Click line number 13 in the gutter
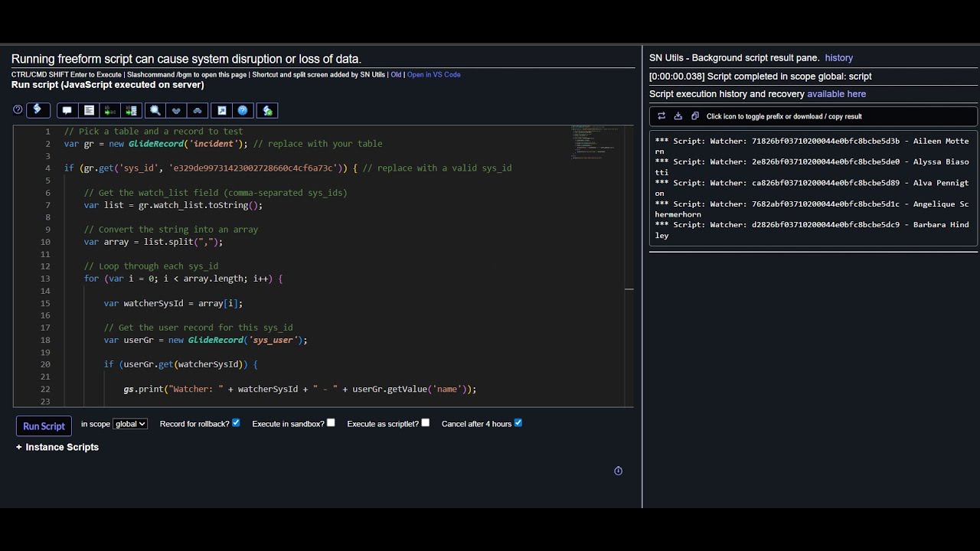The width and height of the screenshot is (980, 551). click(x=46, y=279)
